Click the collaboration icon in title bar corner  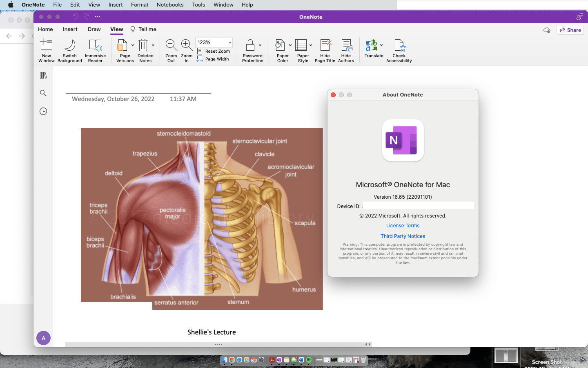pos(579,17)
